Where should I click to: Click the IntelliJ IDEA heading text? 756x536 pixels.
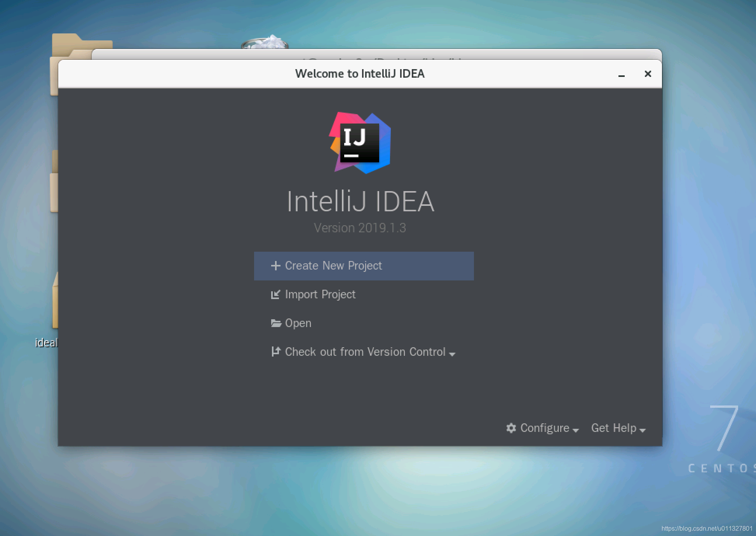coord(361,202)
